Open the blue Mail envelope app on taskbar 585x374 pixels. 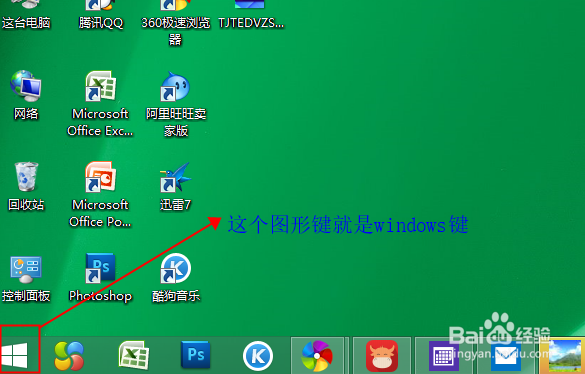tap(506, 356)
